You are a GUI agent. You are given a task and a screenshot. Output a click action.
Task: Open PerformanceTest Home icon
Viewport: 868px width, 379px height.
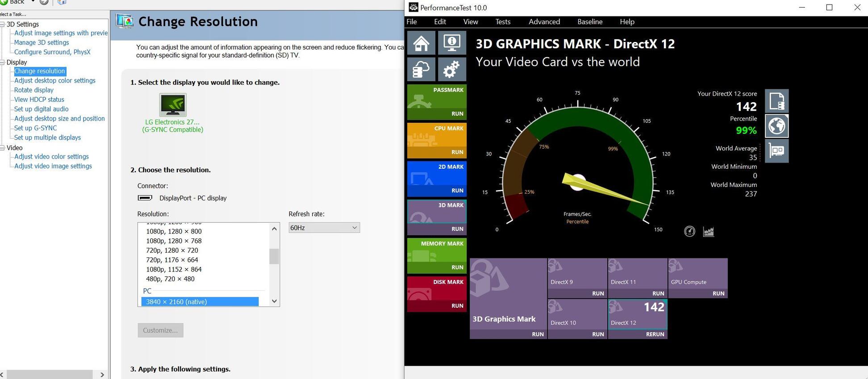(421, 43)
